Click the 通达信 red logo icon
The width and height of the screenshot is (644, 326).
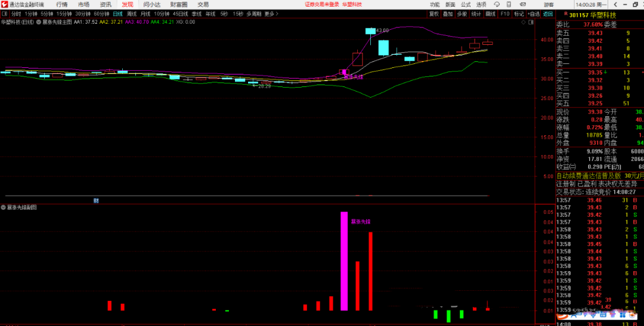[x=5, y=4]
